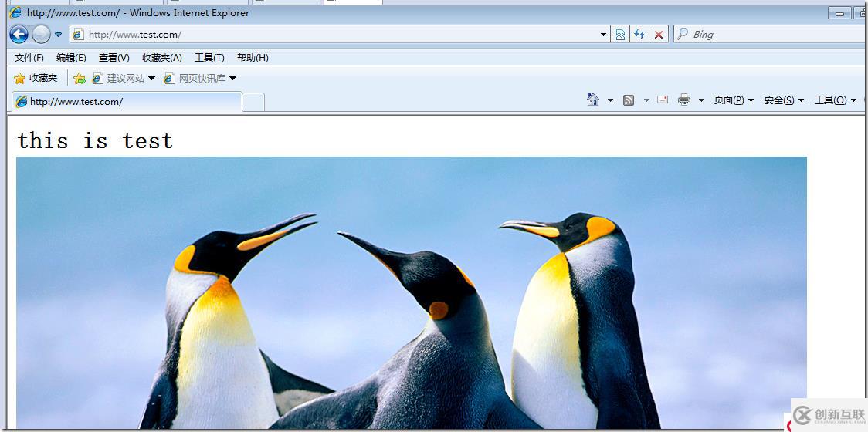868x432 pixels.
Task: Go to the Home page icon
Action: click(593, 100)
